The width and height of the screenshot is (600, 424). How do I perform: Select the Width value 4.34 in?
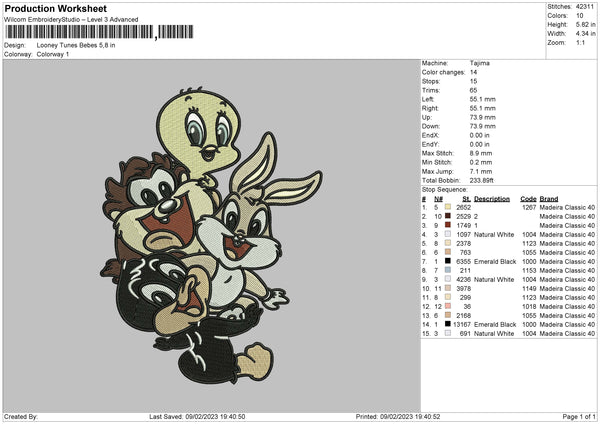[x=586, y=34]
